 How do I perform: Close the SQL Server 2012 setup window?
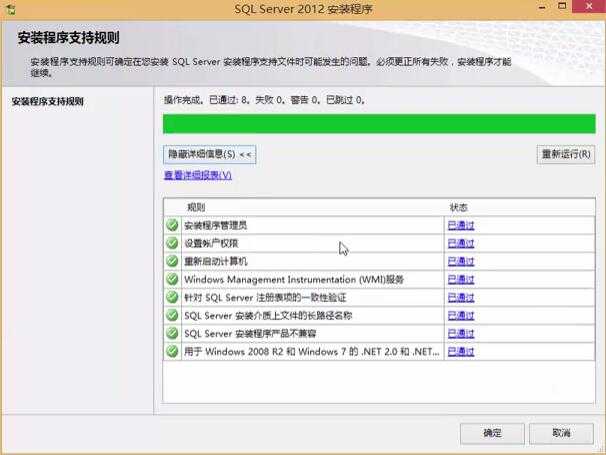tap(589, 6)
